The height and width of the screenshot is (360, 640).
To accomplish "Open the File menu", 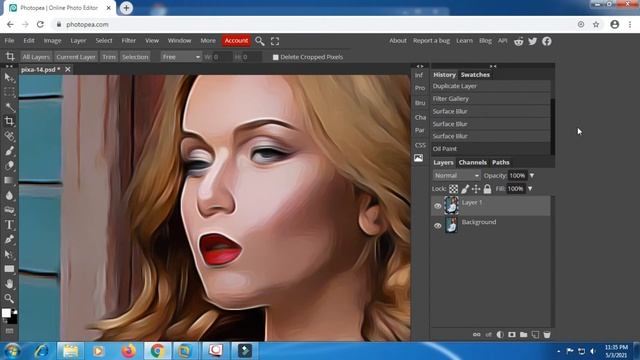I will tap(9, 41).
